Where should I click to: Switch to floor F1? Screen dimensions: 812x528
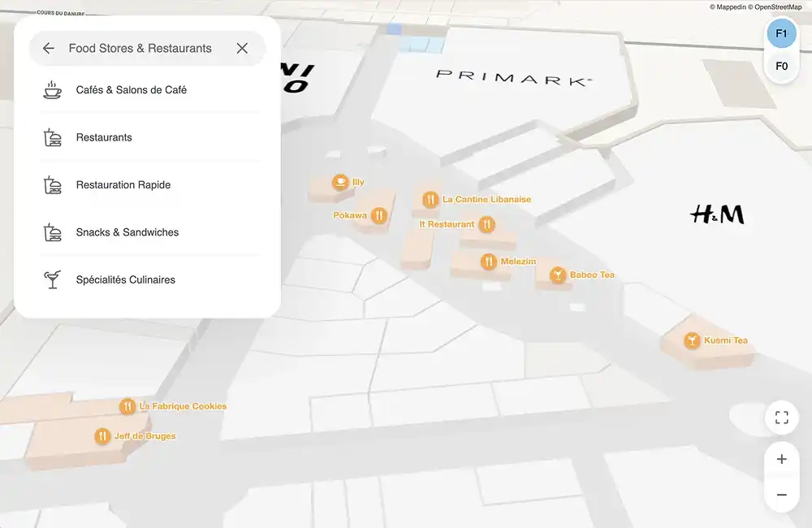(781, 34)
